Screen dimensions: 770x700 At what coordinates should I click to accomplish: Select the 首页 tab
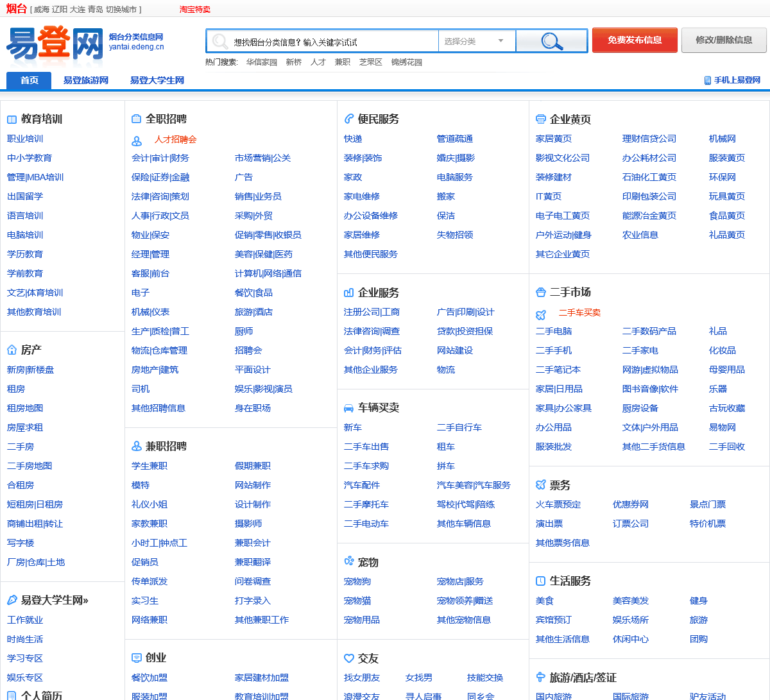[30, 80]
